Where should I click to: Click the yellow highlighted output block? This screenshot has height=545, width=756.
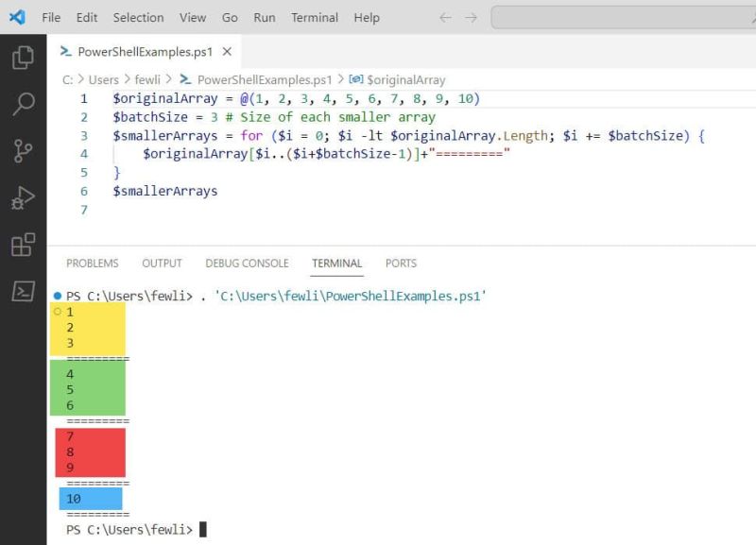point(86,329)
